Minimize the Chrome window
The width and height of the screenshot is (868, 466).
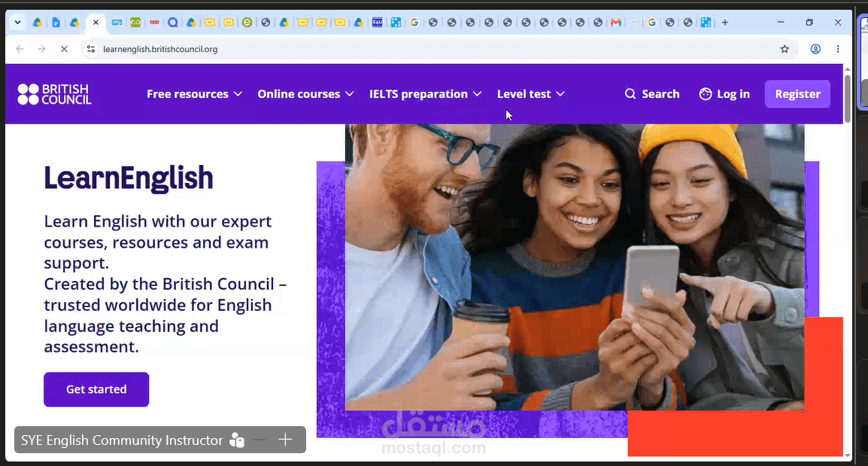pos(781,22)
